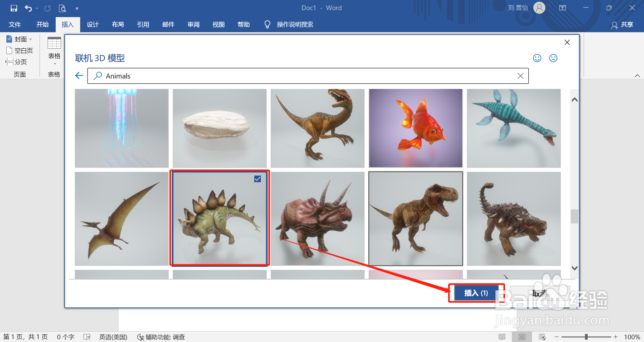
Task: Switch to the 审阅 tab
Action: pos(194,25)
